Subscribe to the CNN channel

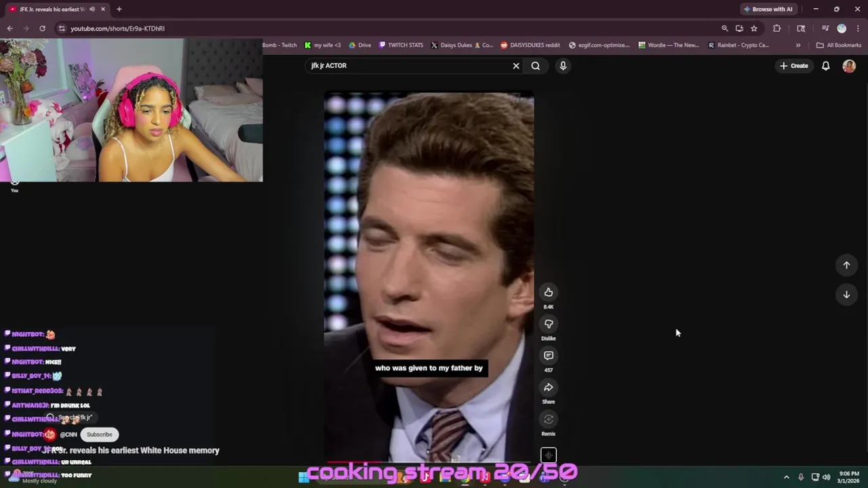tap(99, 434)
